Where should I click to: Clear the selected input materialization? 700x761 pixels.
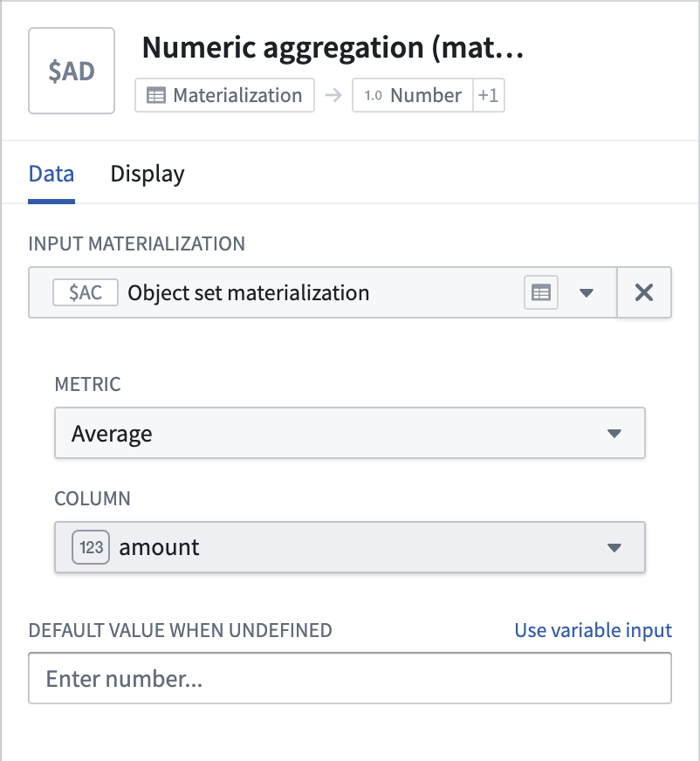tap(644, 292)
